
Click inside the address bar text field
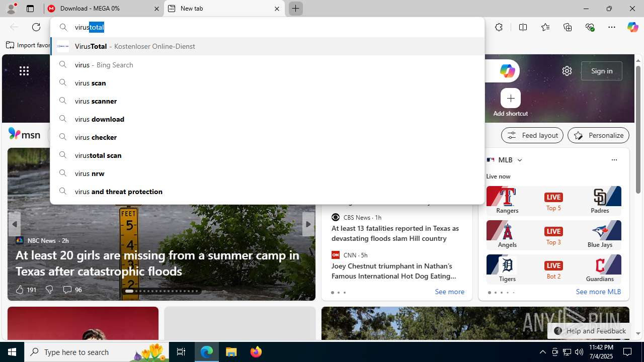(267, 27)
